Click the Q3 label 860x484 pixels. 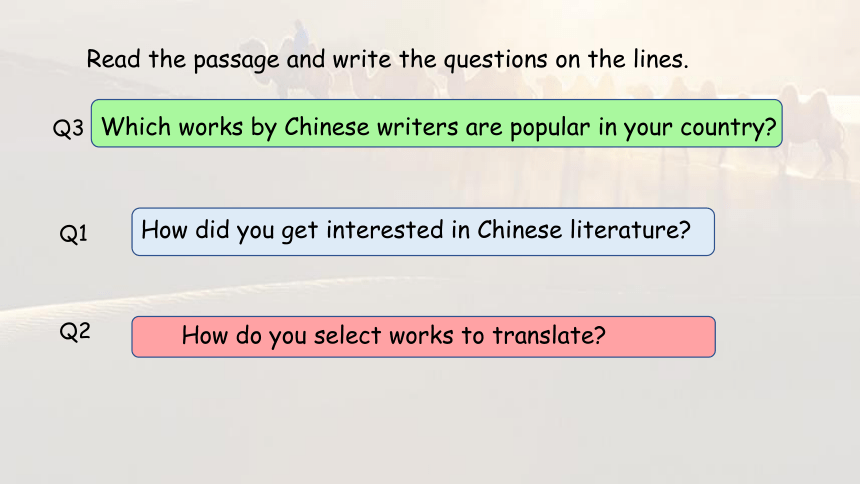tap(68, 128)
